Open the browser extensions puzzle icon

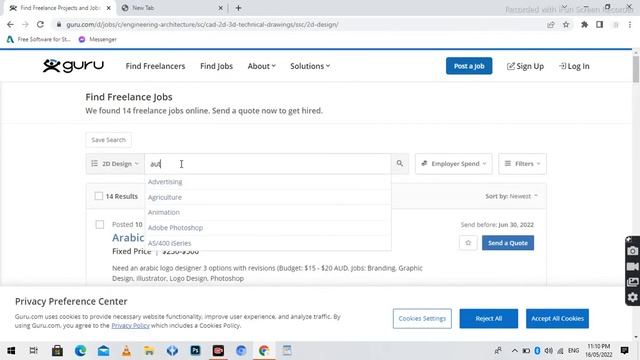(x=584, y=24)
